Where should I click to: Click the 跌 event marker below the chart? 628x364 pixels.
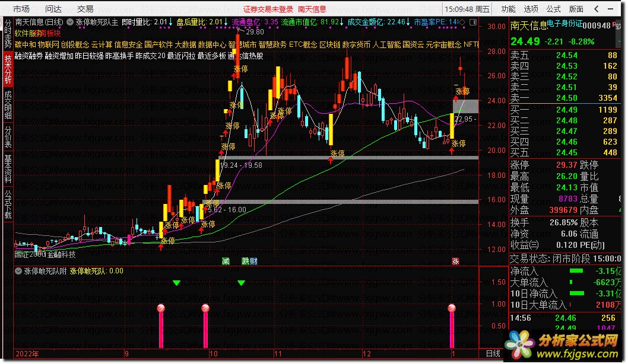click(246, 261)
